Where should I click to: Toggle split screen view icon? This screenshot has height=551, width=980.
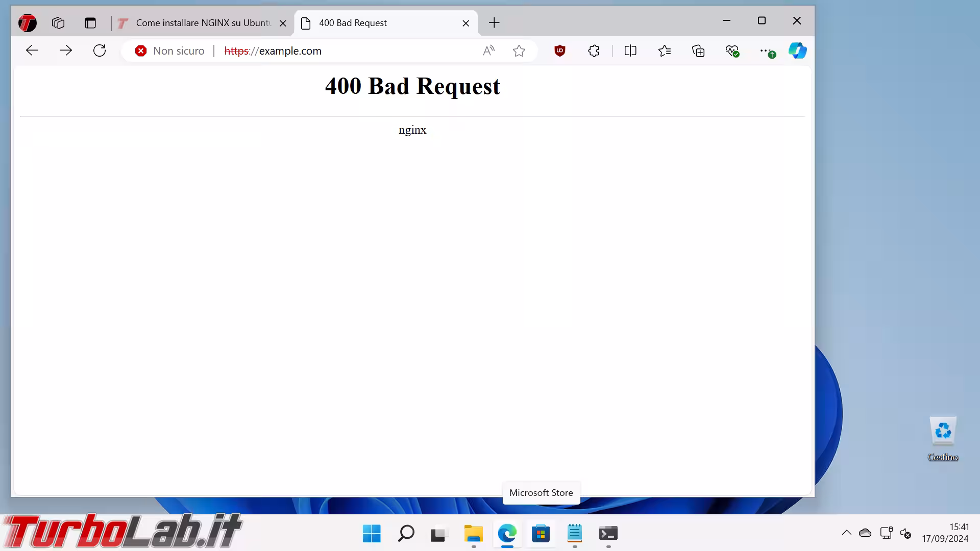click(630, 51)
